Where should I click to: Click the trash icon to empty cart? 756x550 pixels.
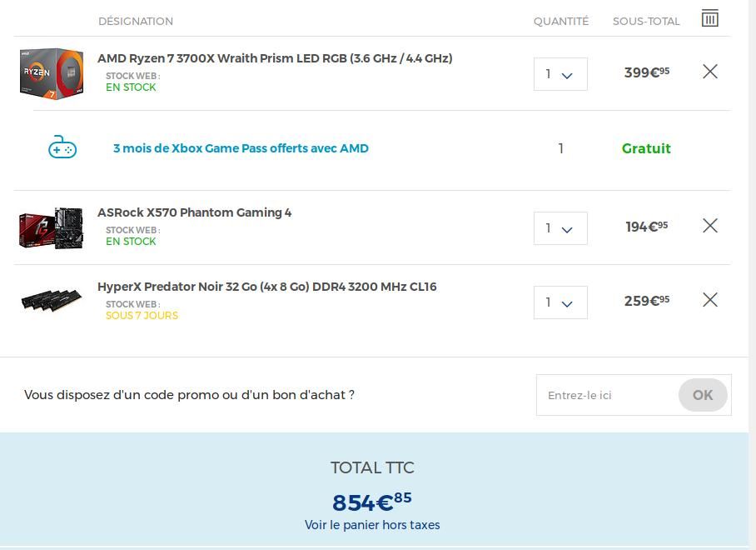pos(709,18)
